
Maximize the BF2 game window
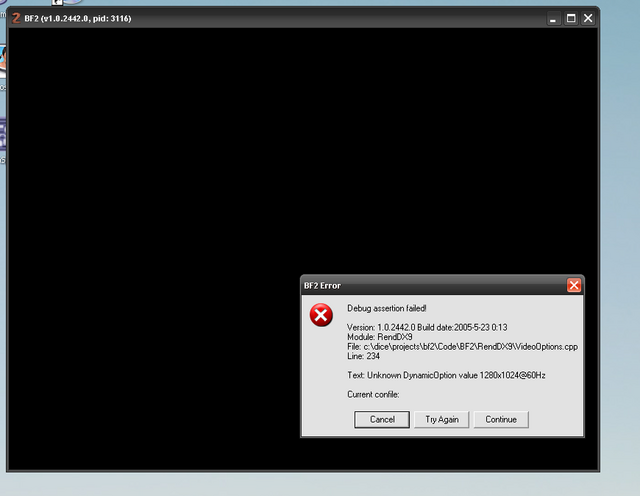pos(571,18)
